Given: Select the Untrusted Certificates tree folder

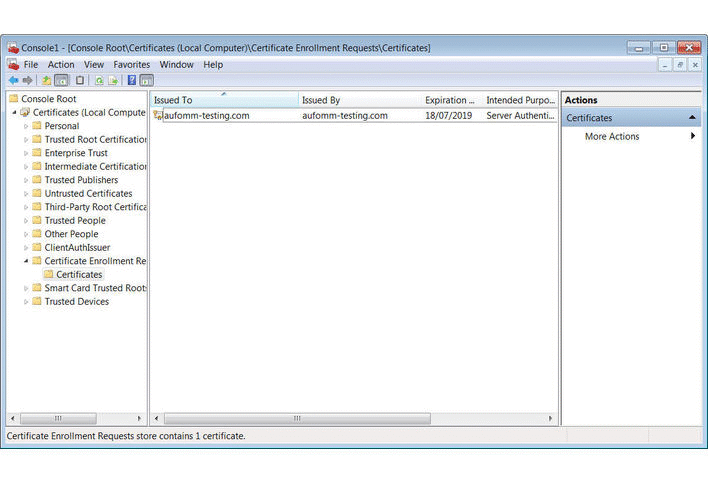Looking at the screenshot, I should (x=88, y=194).
